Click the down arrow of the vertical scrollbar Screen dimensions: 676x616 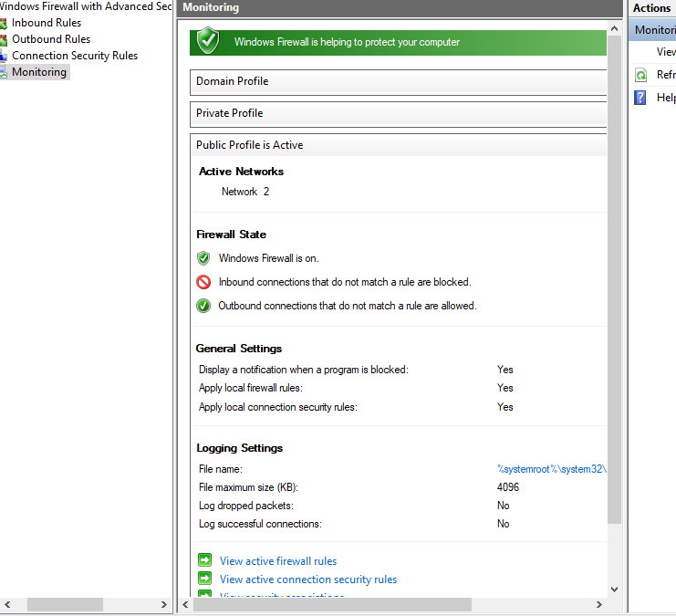(614, 589)
